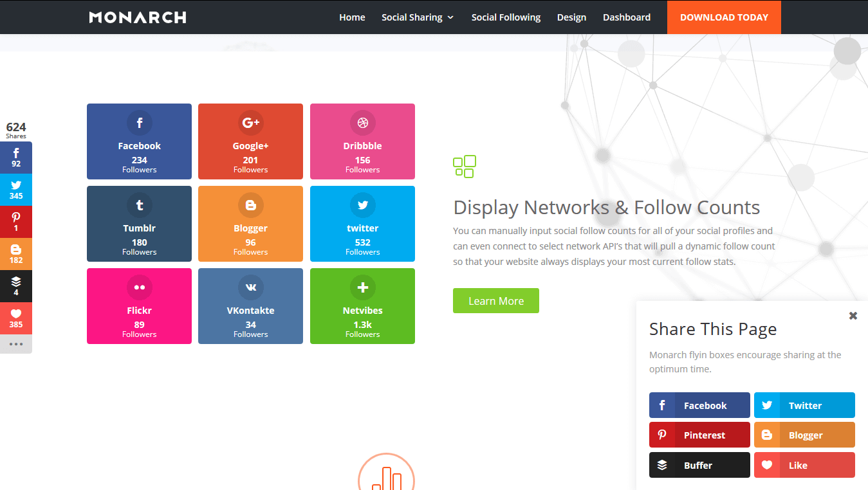Image resolution: width=868 pixels, height=490 pixels.
Task: Click the Blogger share icon in left sidebar
Action: pos(15,254)
